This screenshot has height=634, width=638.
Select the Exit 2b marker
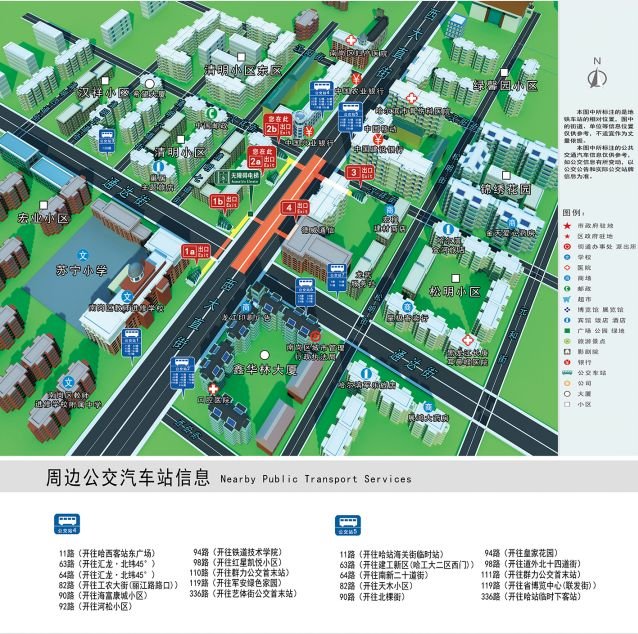pyautogui.click(x=277, y=123)
